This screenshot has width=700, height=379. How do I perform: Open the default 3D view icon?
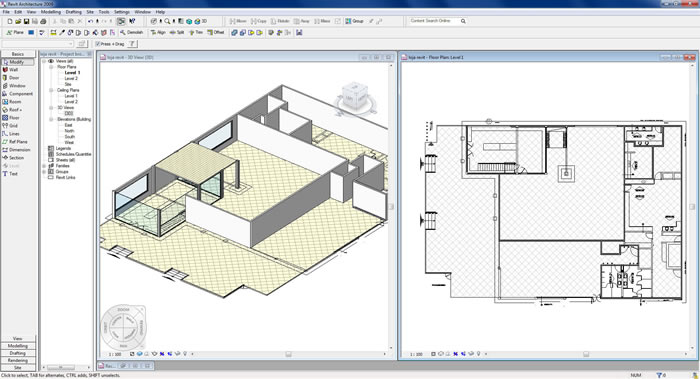[200, 21]
